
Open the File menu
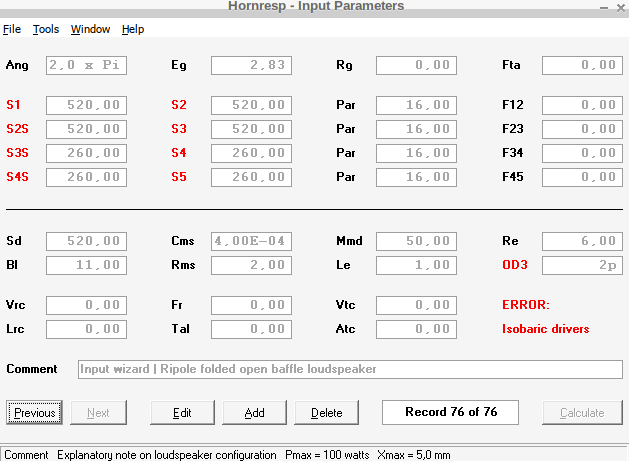[x=12, y=29]
